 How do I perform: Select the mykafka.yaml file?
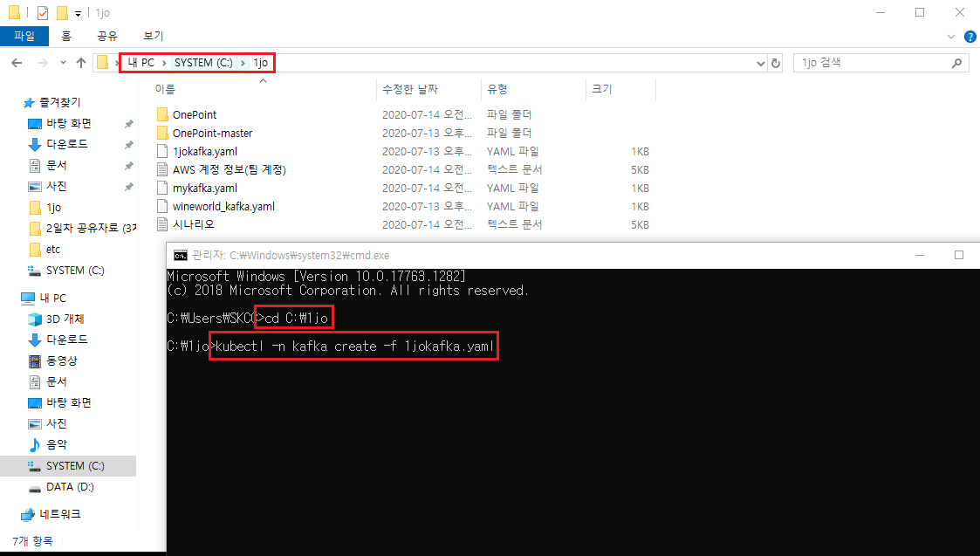205,188
